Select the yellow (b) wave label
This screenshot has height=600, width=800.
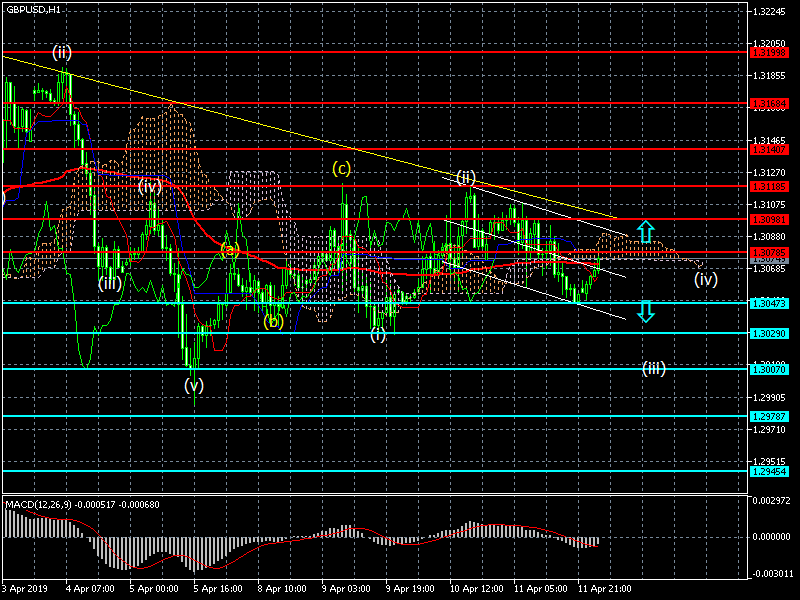274,322
